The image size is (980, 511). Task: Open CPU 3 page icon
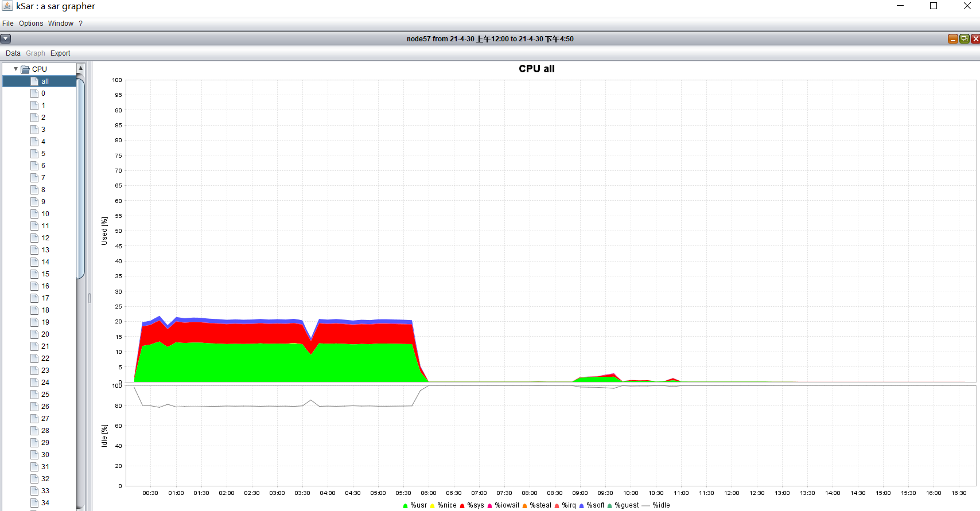[x=34, y=129]
